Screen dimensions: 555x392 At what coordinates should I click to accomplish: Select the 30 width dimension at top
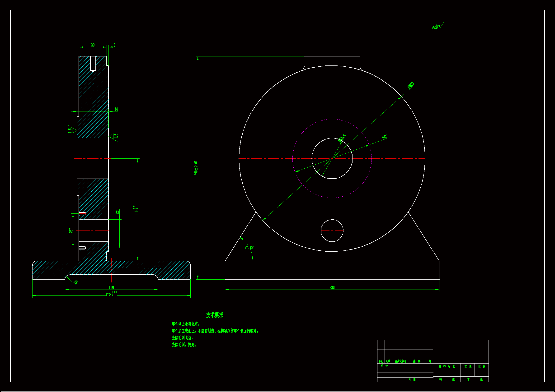[93, 45]
